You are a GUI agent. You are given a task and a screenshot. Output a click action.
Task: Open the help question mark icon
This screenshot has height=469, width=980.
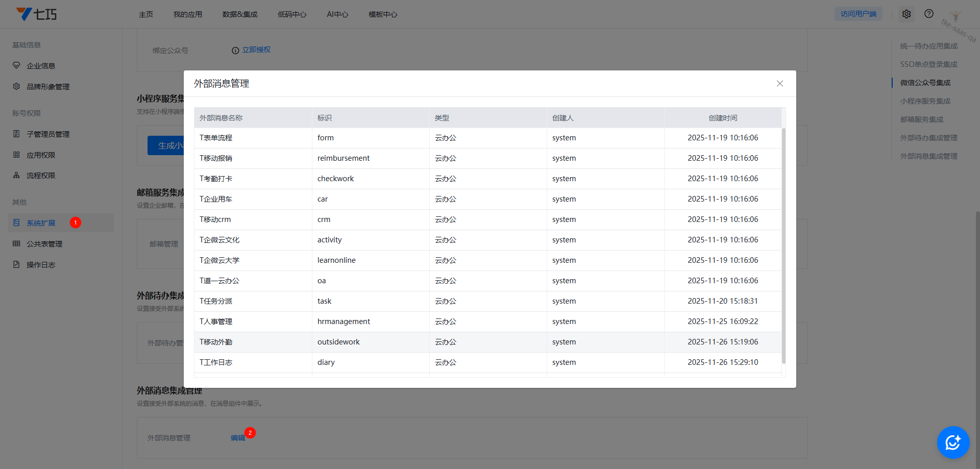[x=929, y=14]
